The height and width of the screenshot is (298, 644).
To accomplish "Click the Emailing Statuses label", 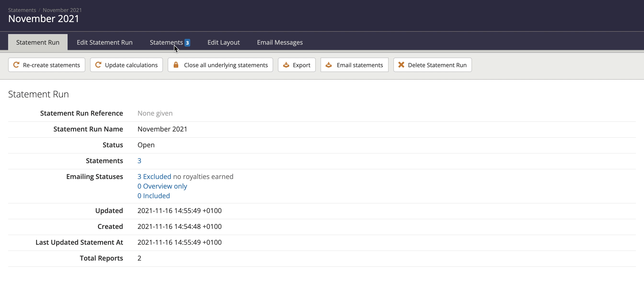I will tap(94, 177).
